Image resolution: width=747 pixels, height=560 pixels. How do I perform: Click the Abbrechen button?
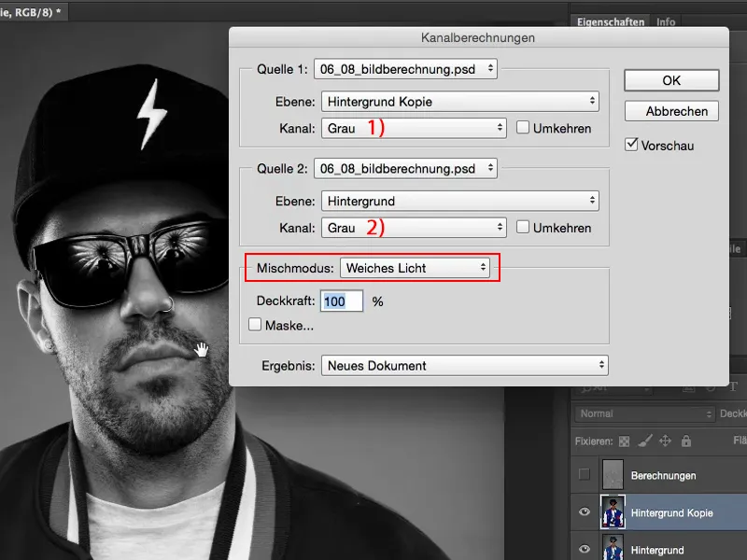pyautogui.click(x=671, y=111)
